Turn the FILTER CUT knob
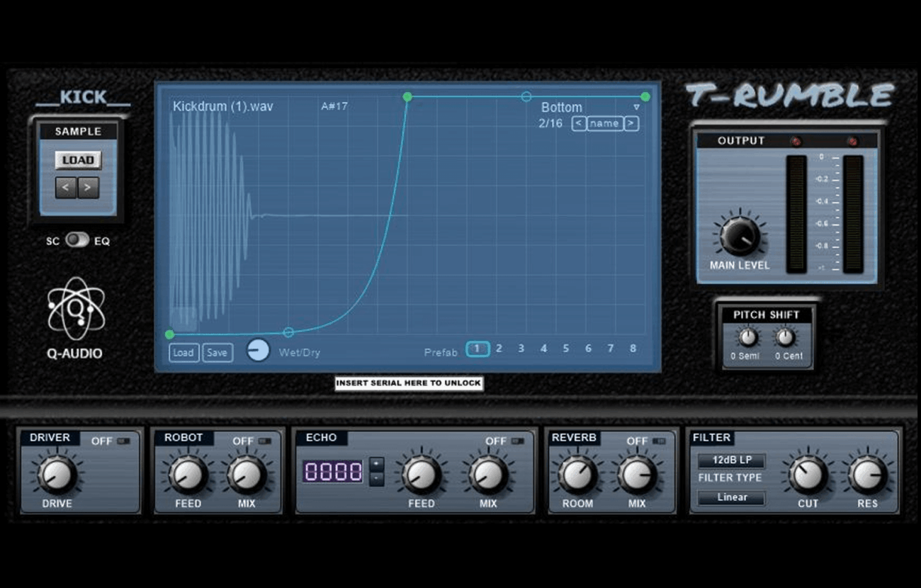Image resolution: width=921 pixels, height=588 pixels. 808,475
